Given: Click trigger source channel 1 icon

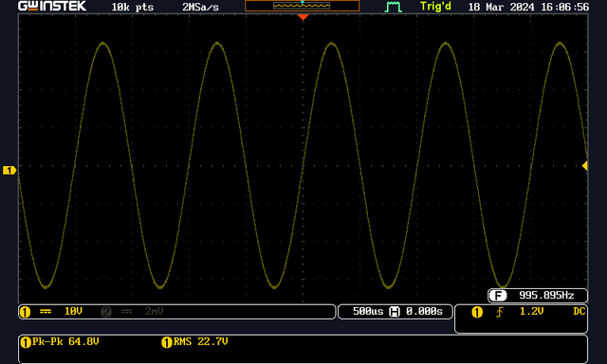Looking at the screenshot, I should [477, 312].
